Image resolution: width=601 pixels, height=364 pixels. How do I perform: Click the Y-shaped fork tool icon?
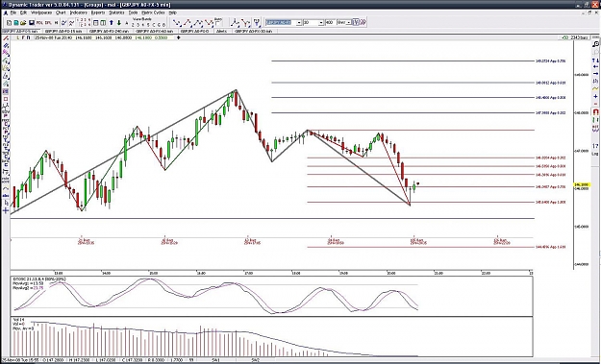(x=245, y=23)
